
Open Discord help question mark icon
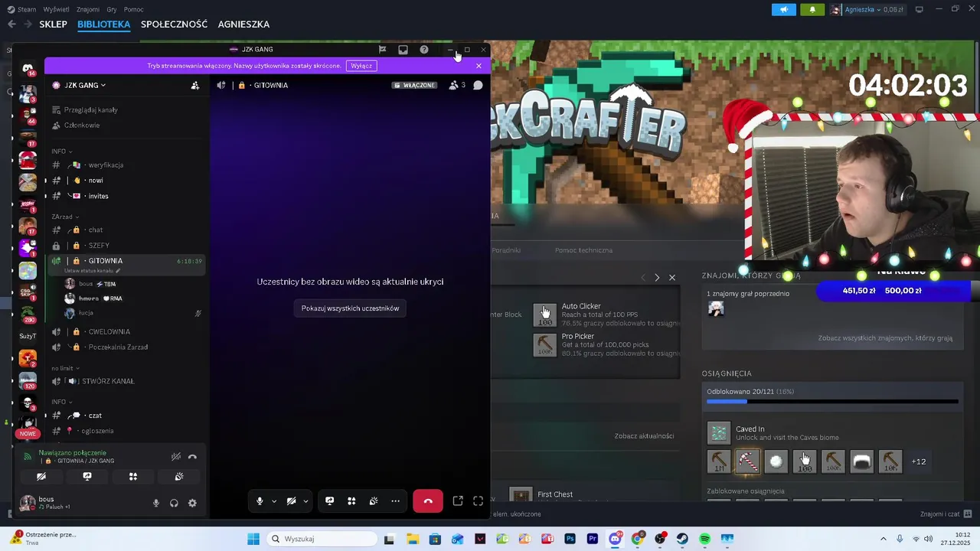point(424,50)
